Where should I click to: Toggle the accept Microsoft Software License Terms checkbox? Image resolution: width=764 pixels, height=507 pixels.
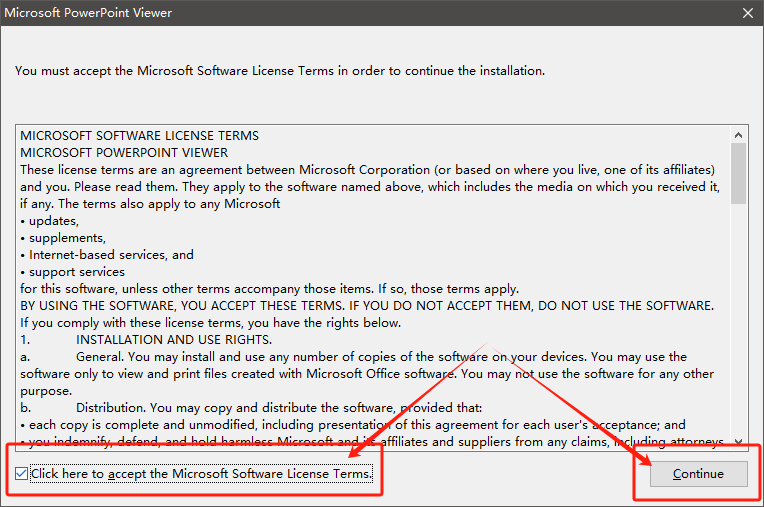[x=22, y=473]
